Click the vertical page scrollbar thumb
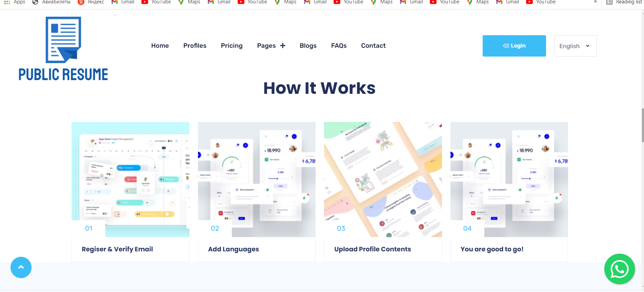The height and width of the screenshot is (292, 644). 643,125
